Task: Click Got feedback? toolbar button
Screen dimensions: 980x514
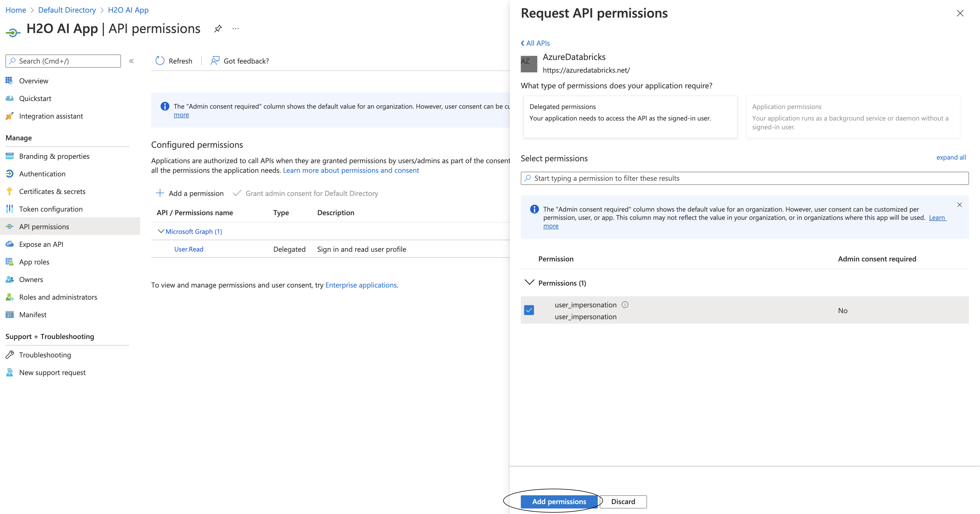Action: (240, 61)
